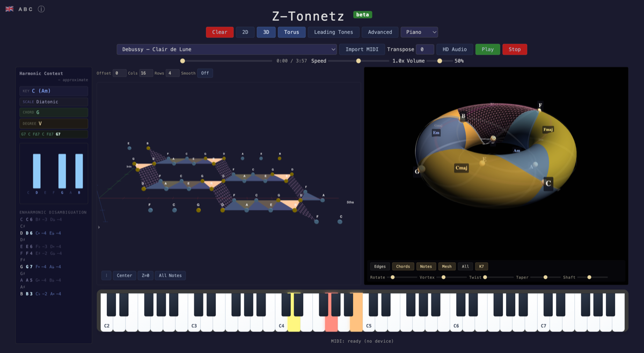Click the small triangle arrow beside the grid
Image resolution: width=644 pixels, height=353 pixels.
(x=99, y=227)
